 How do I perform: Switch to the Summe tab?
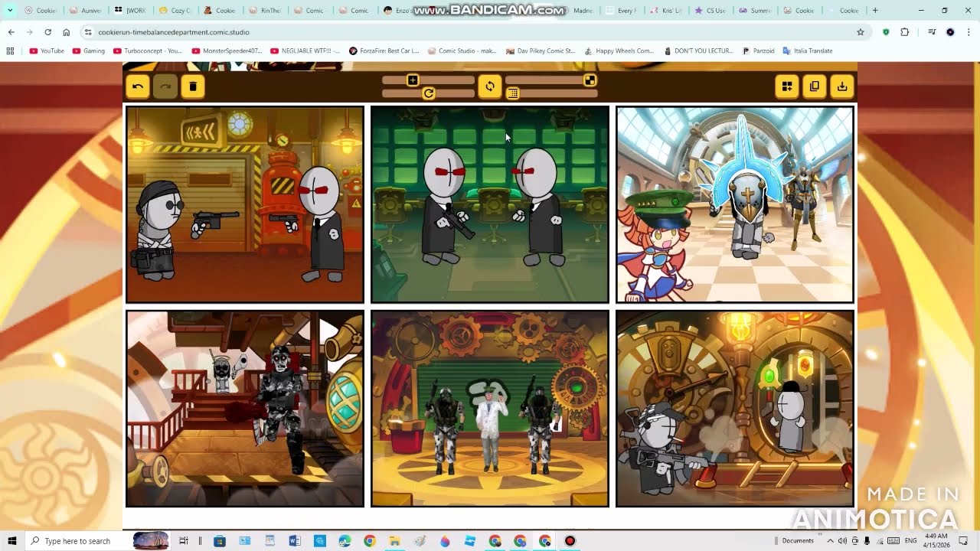(x=755, y=11)
